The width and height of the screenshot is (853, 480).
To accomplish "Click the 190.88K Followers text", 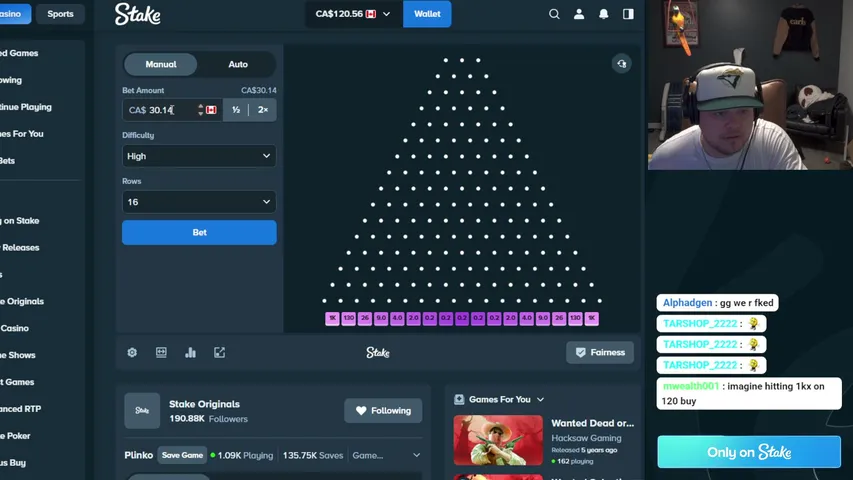I will click(x=208, y=419).
